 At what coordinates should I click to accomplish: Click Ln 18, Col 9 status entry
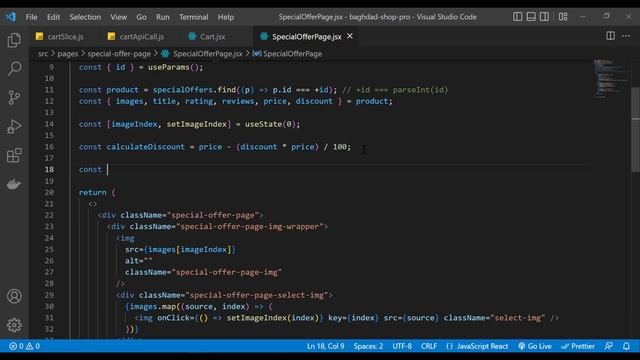[325, 346]
